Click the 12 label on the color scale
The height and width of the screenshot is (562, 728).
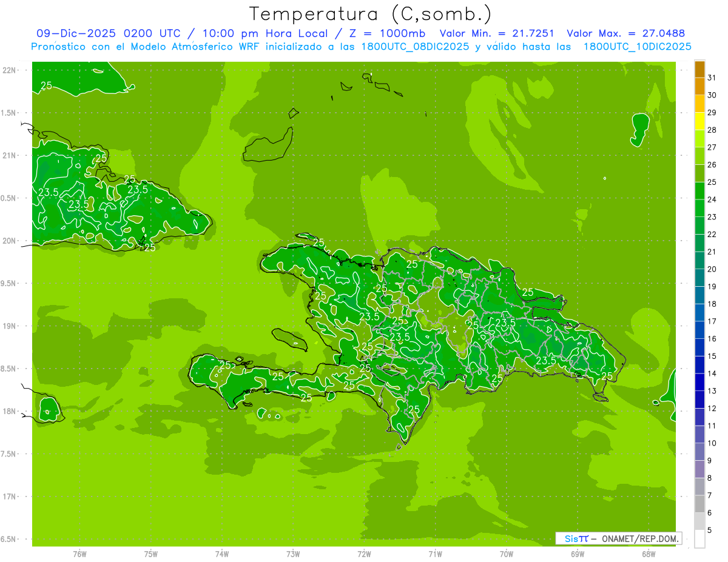712,409
